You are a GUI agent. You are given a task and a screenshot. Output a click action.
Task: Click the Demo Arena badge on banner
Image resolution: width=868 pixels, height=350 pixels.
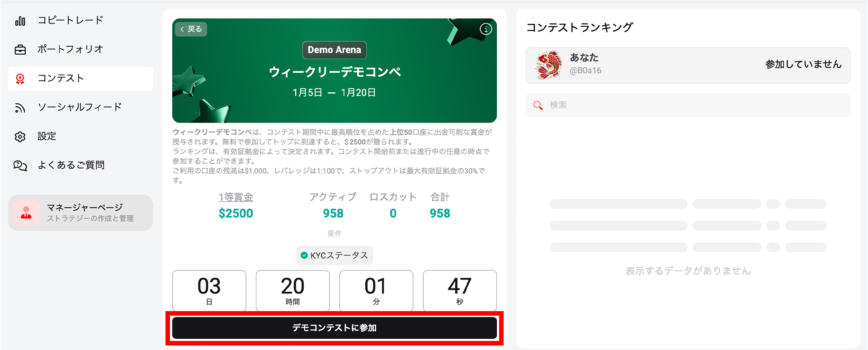(x=335, y=50)
